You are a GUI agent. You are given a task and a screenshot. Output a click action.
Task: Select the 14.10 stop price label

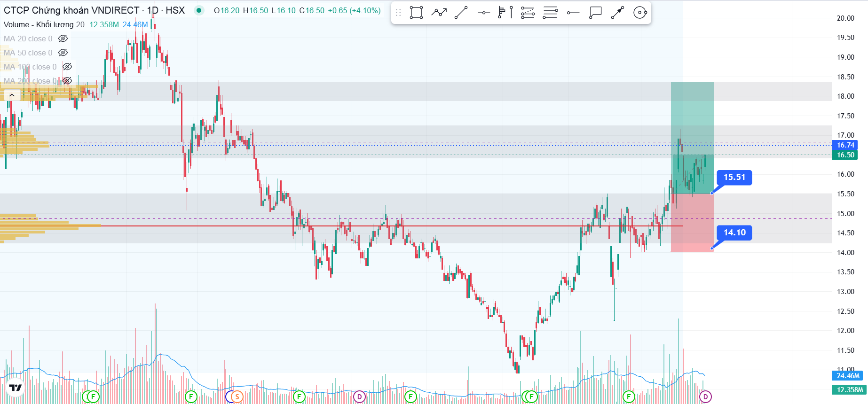tap(734, 233)
